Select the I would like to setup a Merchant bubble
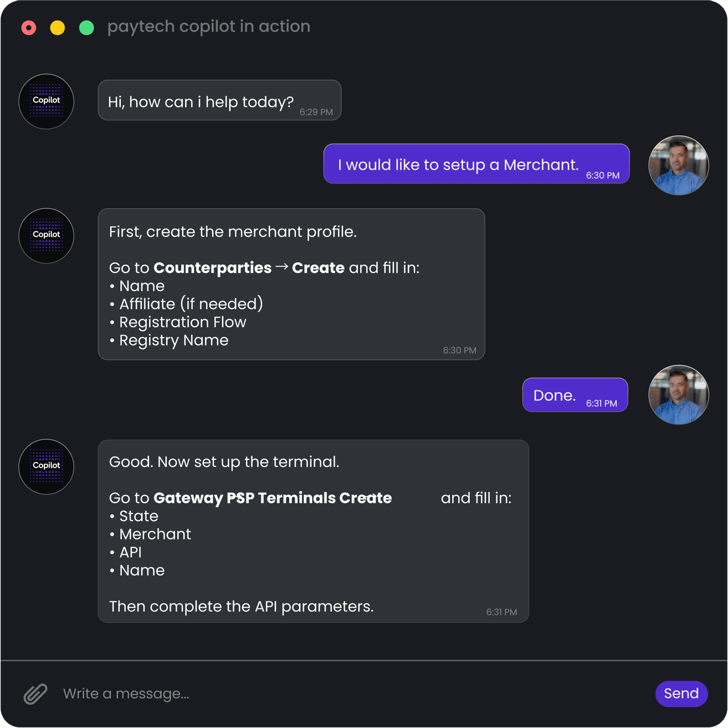The width and height of the screenshot is (728, 728). (x=476, y=163)
